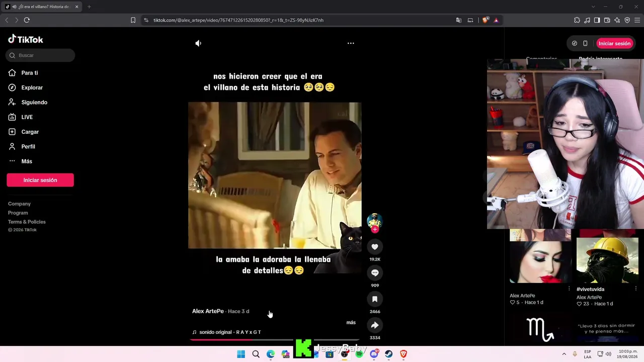Expand the Company footer section

[x=19, y=204]
